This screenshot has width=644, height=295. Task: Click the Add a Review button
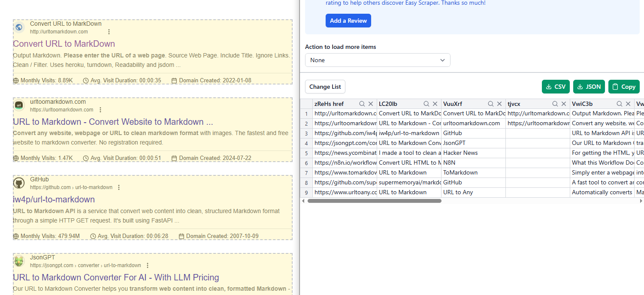tap(348, 21)
